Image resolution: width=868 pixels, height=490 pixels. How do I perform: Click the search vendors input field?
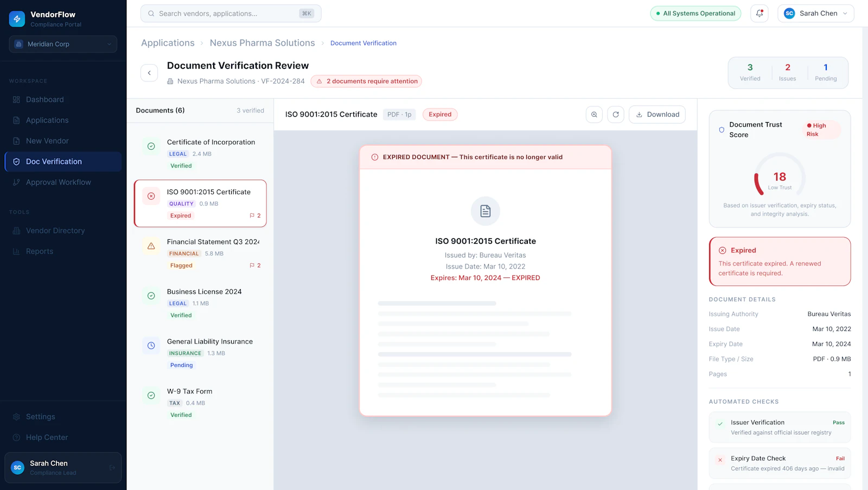click(x=231, y=14)
